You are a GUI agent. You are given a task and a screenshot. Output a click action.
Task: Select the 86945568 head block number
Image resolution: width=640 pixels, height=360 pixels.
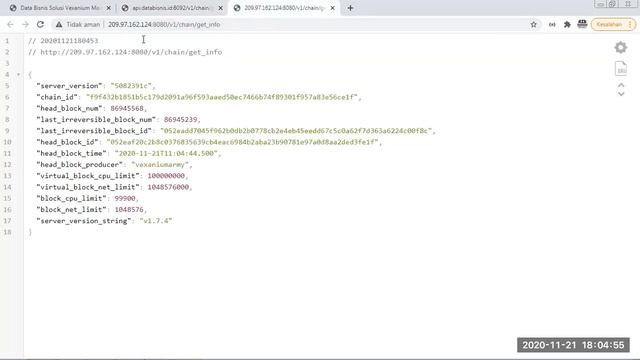[127, 109]
